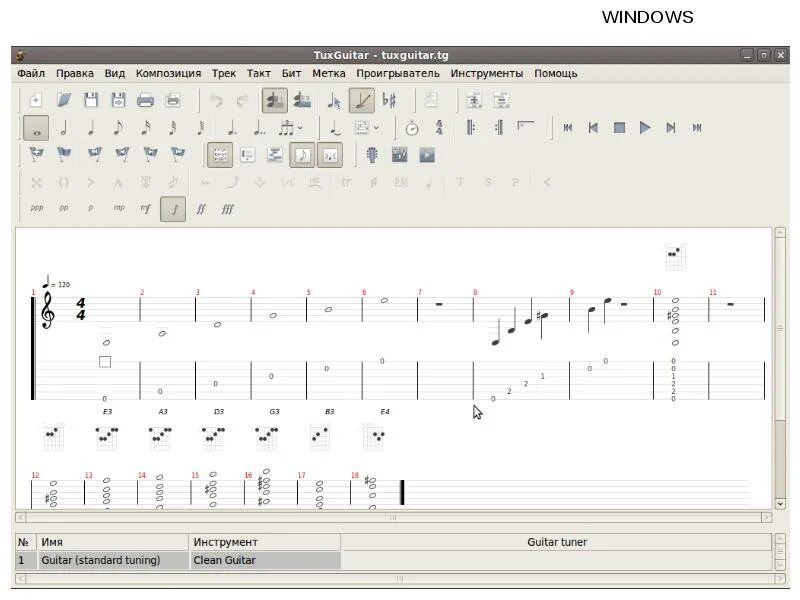Toggle the multitrack view icon
Viewport: 800px width, 600px height.
(x=274, y=155)
